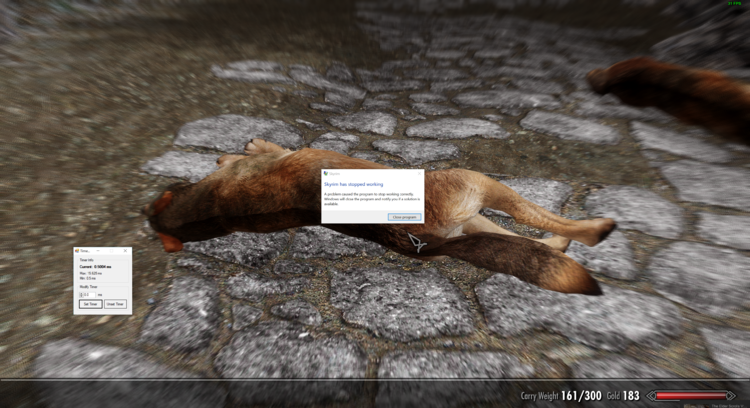Viewport: 750px width, 408px height.
Task: Close the Timer tool window
Action: coord(125,251)
